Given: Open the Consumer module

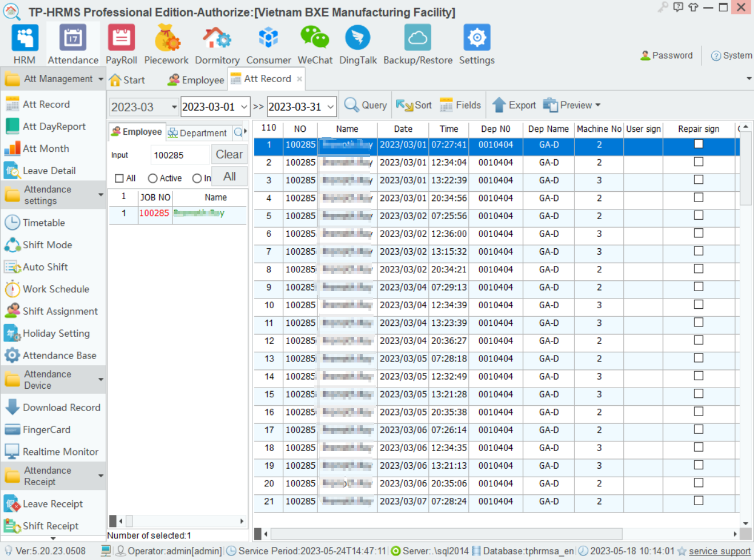Looking at the screenshot, I should (268, 45).
